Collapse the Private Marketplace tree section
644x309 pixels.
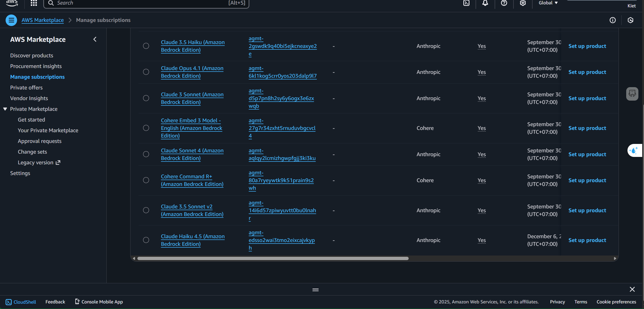point(5,109)
